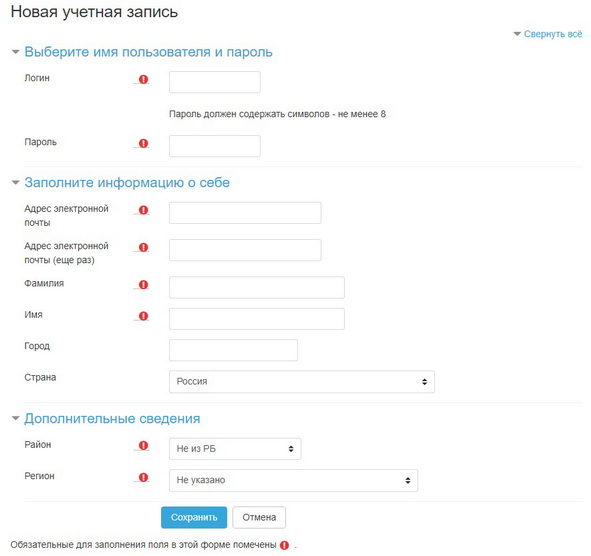Click the required icon next to Имя

pos(143,316)
